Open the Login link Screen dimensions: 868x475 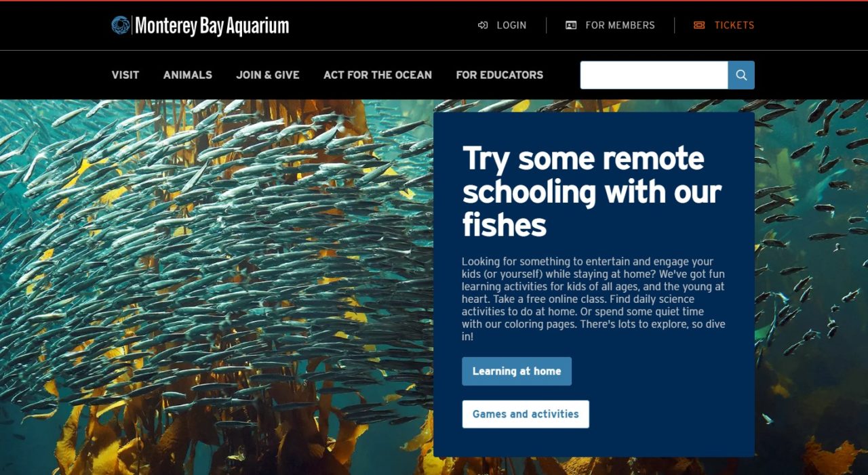tap(511, 25)
